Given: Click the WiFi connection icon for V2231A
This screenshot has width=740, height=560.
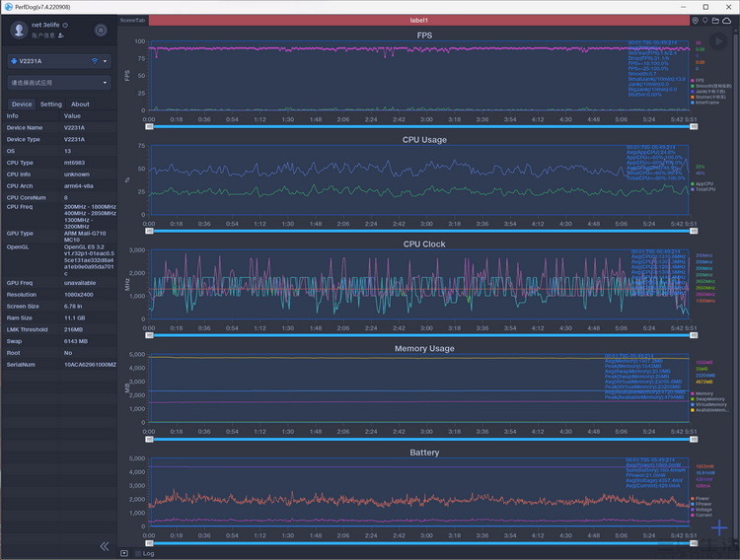Looking at the screenshot, I should (x=95, y=61).
